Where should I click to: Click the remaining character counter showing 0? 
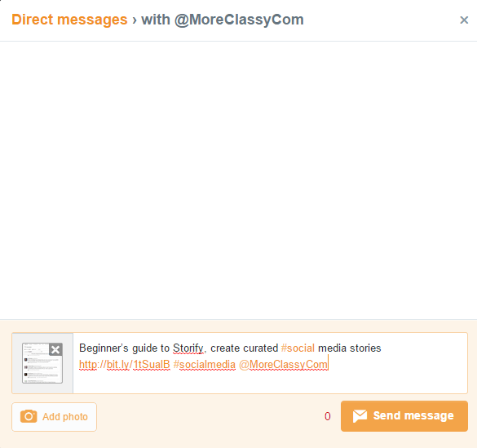click(x=328, y=416)
